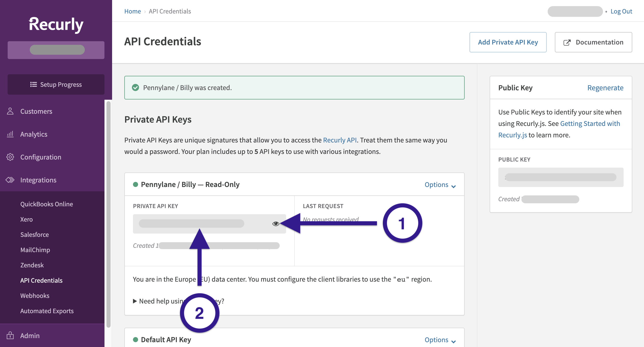Open Webhooks in Integrations submenu

click(x=35, y=296)
